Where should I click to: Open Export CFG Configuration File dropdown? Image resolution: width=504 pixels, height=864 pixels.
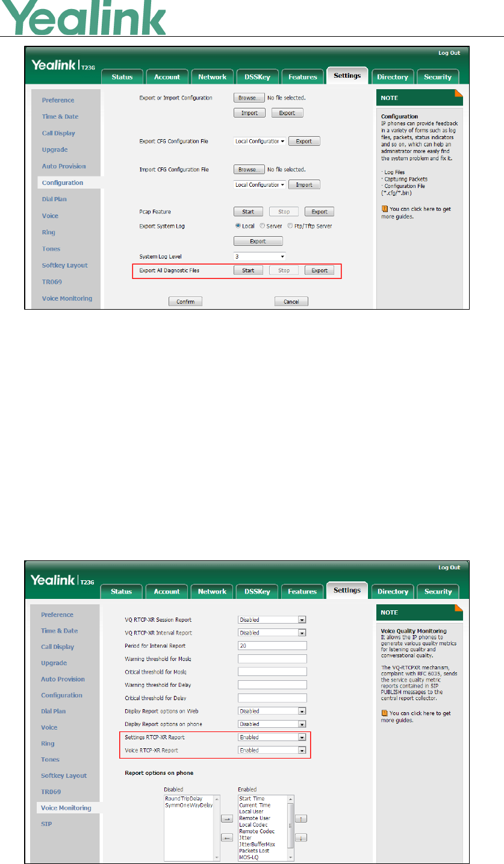coord(260,141)
